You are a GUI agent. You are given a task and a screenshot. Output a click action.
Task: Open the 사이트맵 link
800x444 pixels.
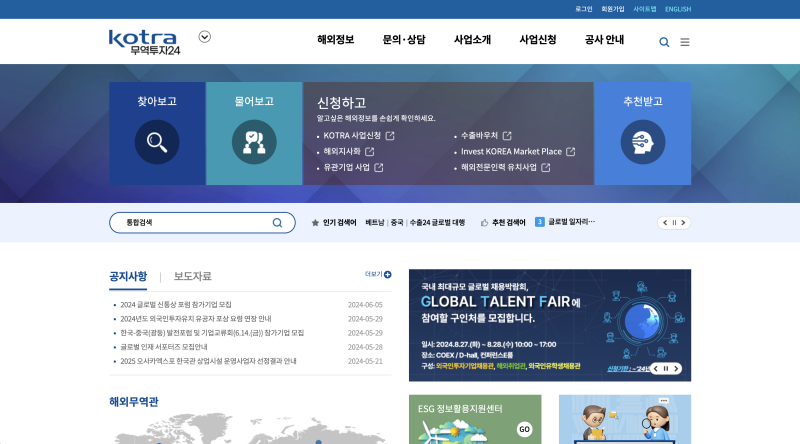[x=644, y=9]
